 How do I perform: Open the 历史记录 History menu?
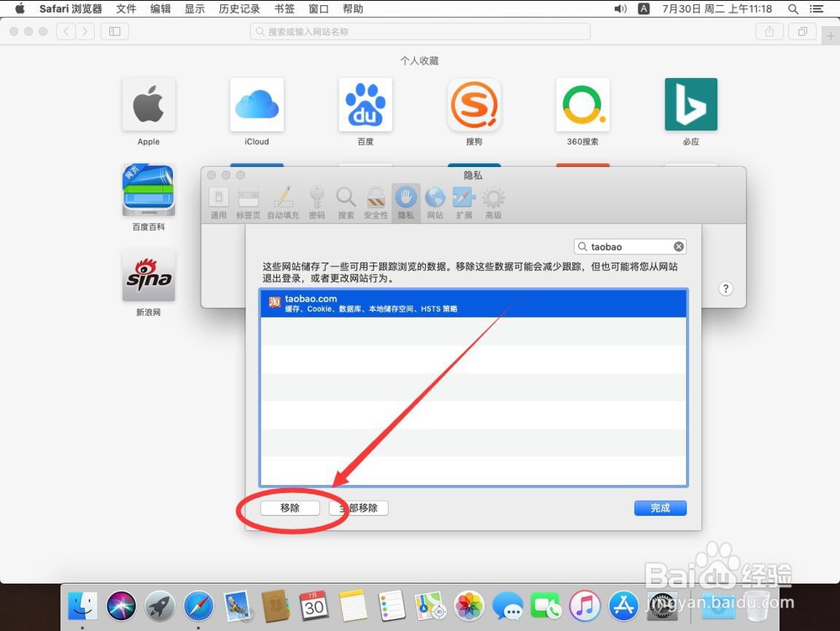click(239, 8)
